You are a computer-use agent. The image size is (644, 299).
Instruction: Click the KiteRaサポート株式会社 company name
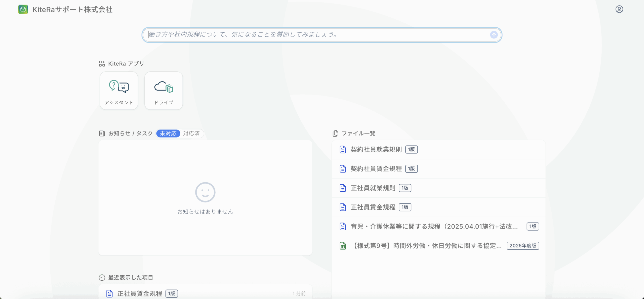pyautogui.click(x=72, y=10)
